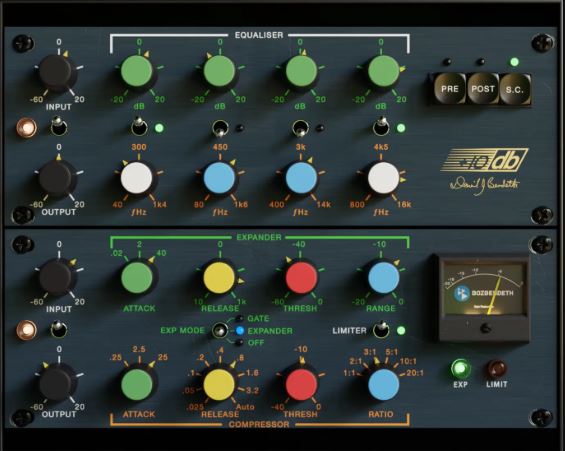Click the green expander ATTACK knob

click(137, 278)
